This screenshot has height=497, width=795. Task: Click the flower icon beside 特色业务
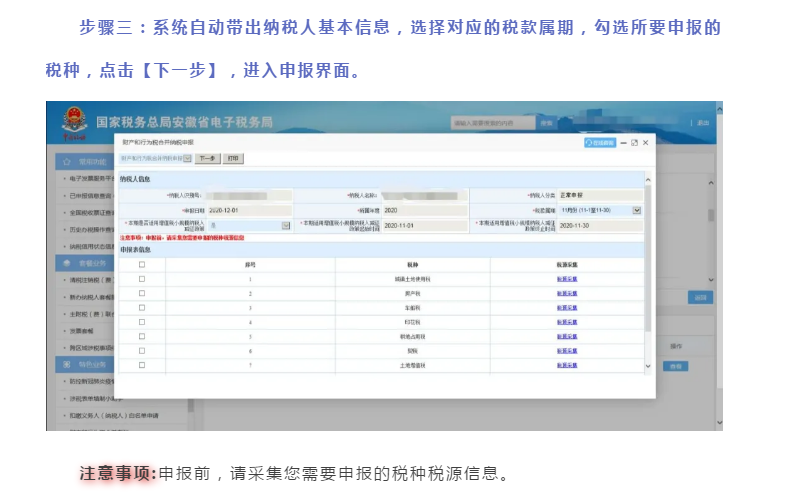[x=67, y=365]
